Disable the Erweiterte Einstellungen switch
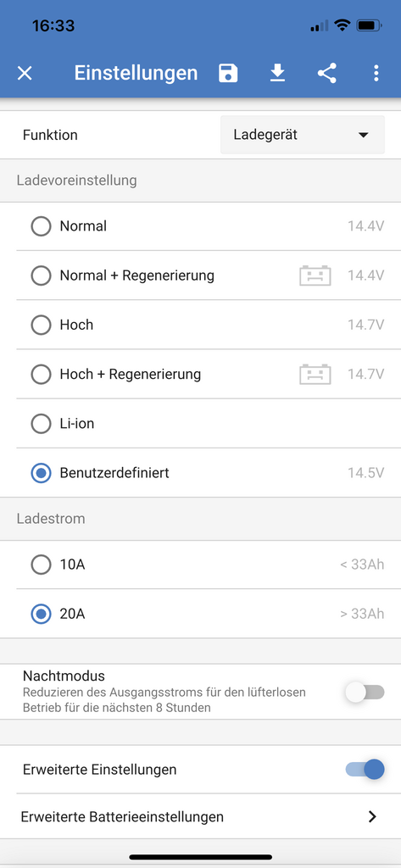The image size is (401, 868). pos(365,769)
